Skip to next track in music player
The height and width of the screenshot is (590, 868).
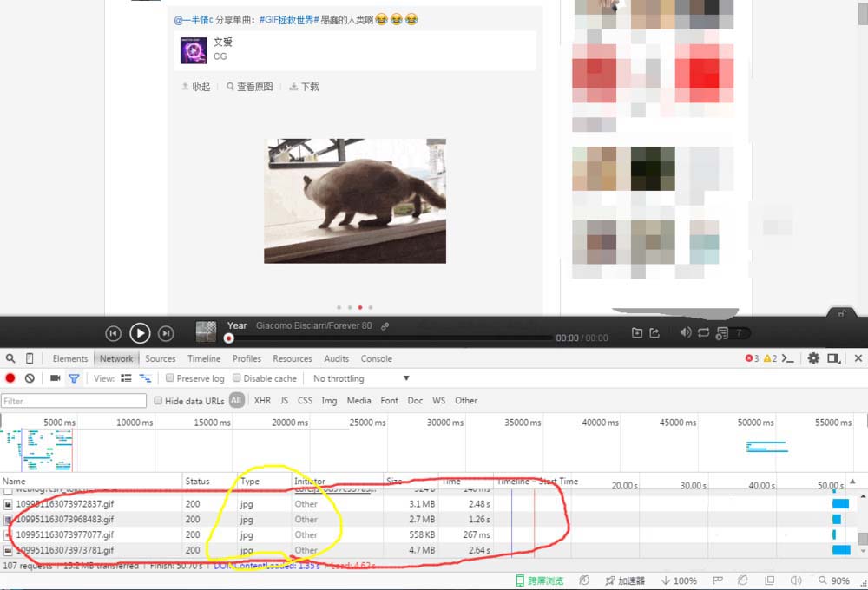(166, 333)
